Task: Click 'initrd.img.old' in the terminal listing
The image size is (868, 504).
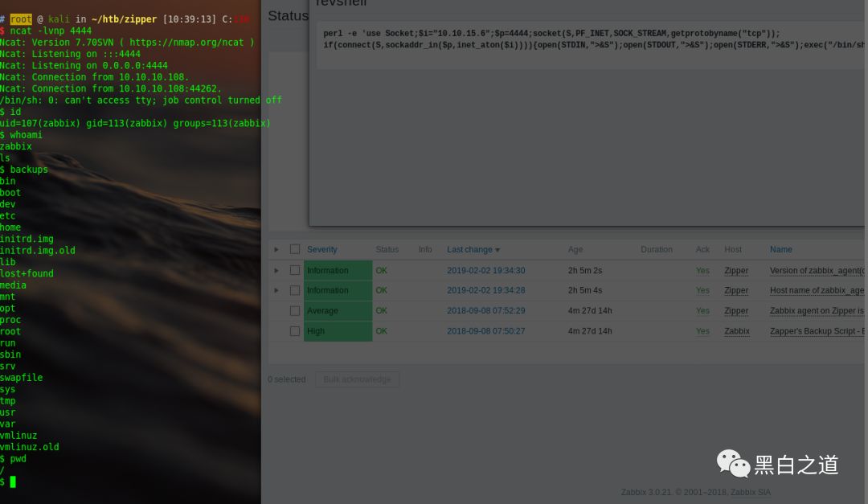Action: coord(37,250)
